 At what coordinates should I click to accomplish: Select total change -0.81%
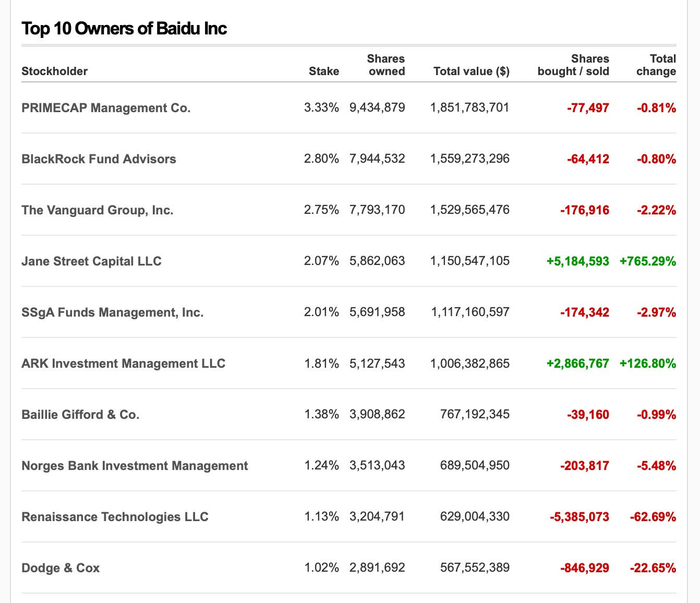[x=656, y=108]
